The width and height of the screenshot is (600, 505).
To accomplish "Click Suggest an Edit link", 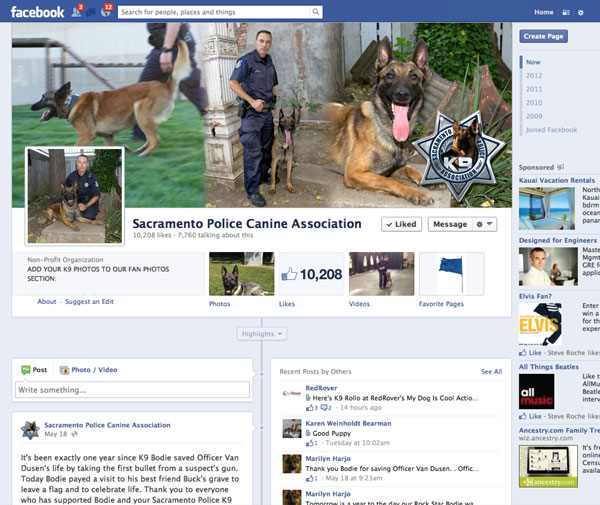I will tap(89, 301).
